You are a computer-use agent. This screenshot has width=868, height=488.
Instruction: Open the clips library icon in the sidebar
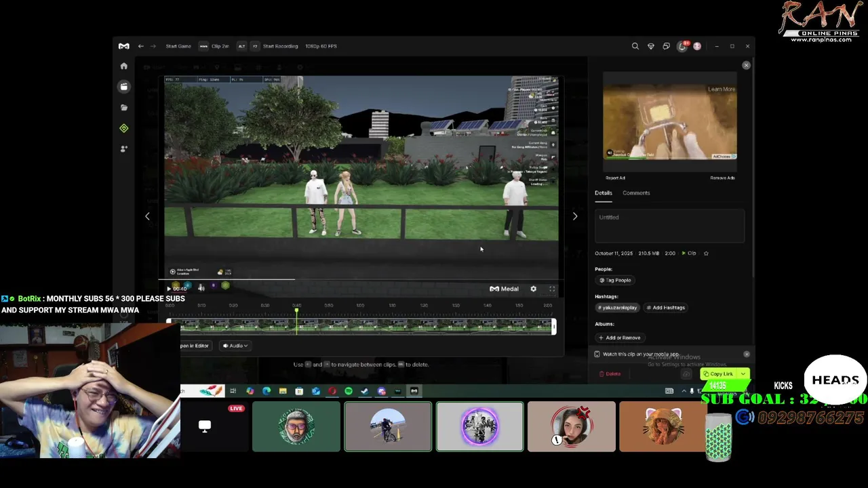coord(123,87)
